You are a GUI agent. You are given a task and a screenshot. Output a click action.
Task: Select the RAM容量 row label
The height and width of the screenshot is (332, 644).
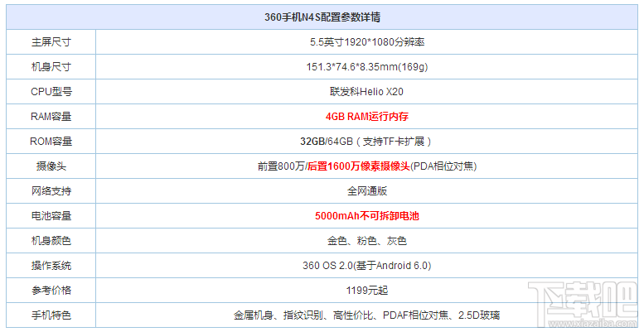point(51,117)
